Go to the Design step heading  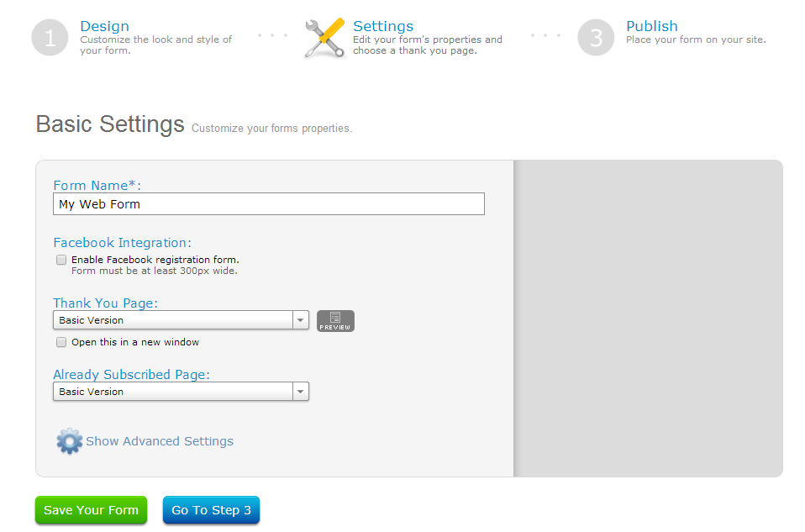[104, 26]
